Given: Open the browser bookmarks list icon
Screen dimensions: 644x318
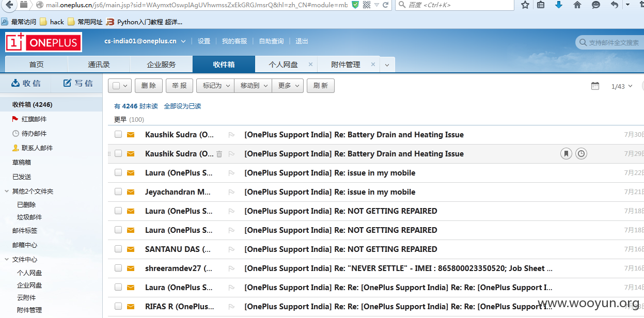Looking at the screenshot, I should click(x=541, y=5).
